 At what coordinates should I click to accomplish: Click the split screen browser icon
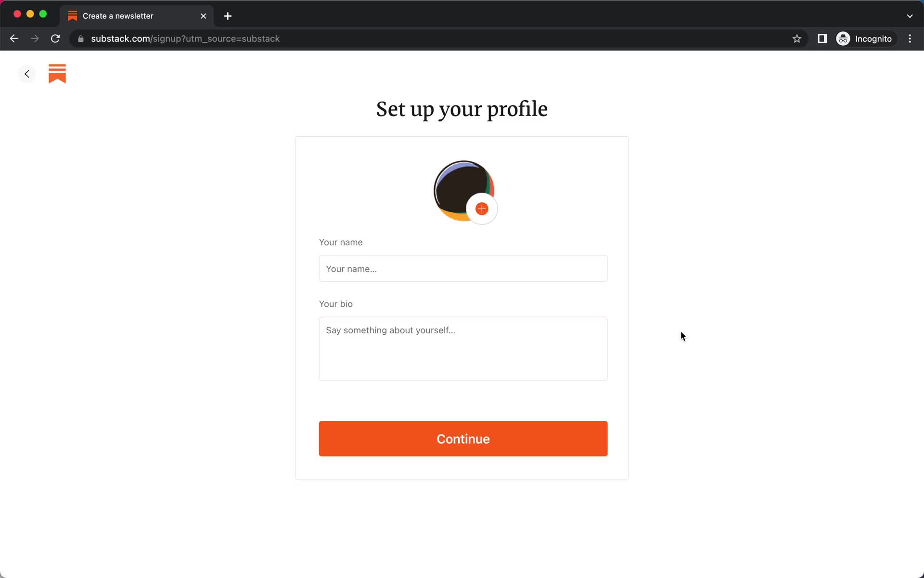(823, 39)
